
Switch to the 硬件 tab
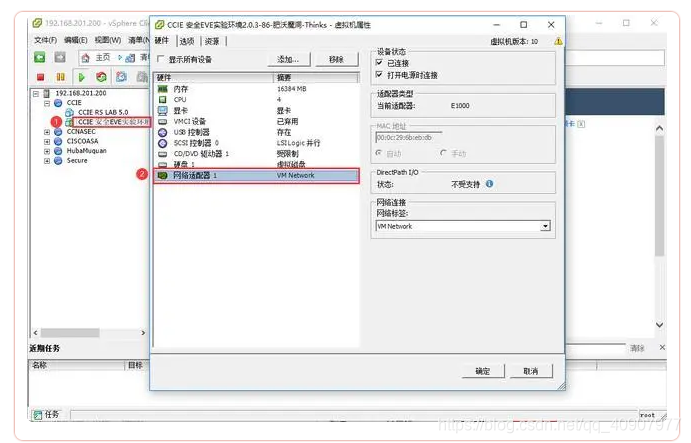(x=162, y=41)
